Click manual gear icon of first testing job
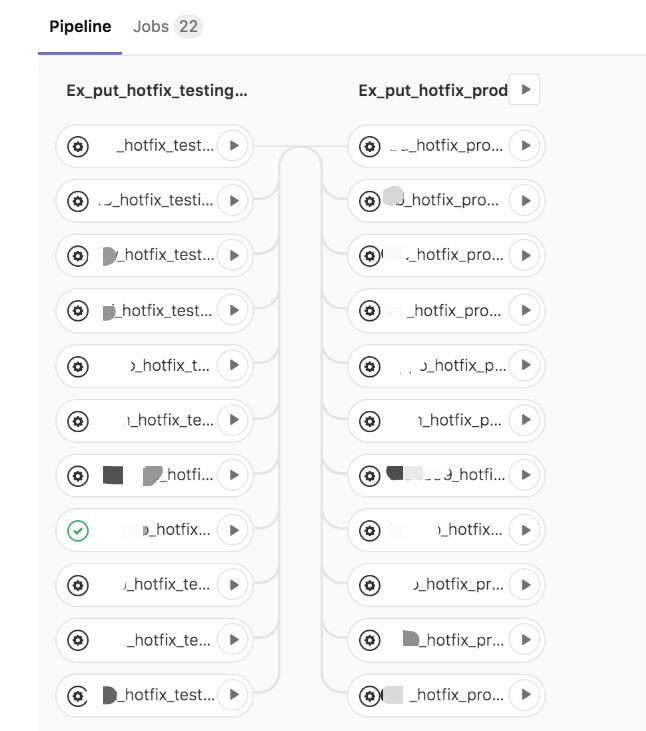Image resolution: width=646 pixels, height=731 pixels. click(x=78, y=146)
